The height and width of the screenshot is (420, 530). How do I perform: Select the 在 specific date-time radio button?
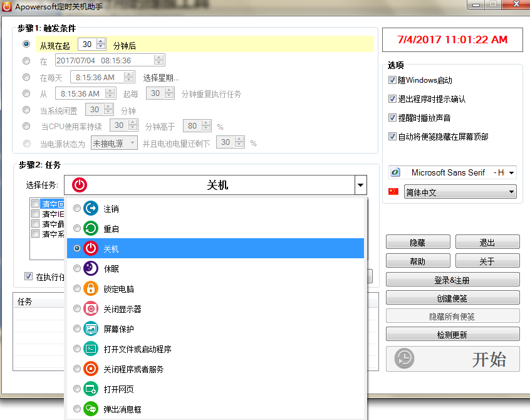pyautogui.click(x=26, y=61)
